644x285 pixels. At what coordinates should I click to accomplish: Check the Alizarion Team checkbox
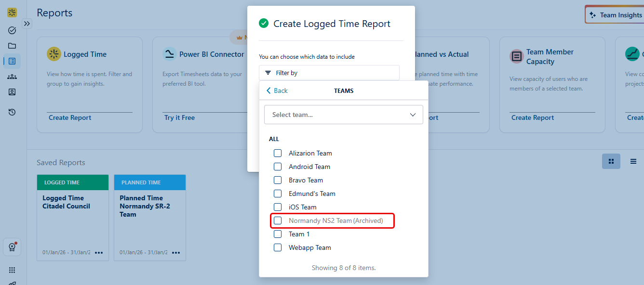(x=278, y=153)
